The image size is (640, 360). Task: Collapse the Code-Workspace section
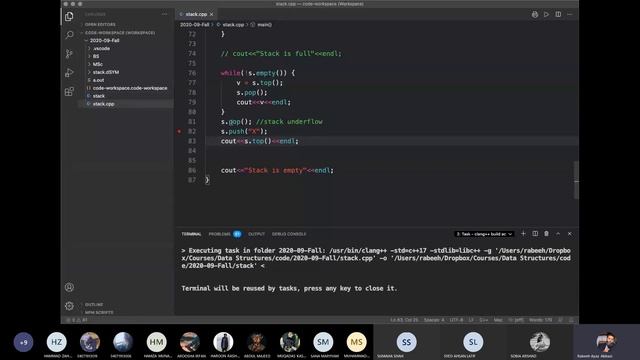120,33
